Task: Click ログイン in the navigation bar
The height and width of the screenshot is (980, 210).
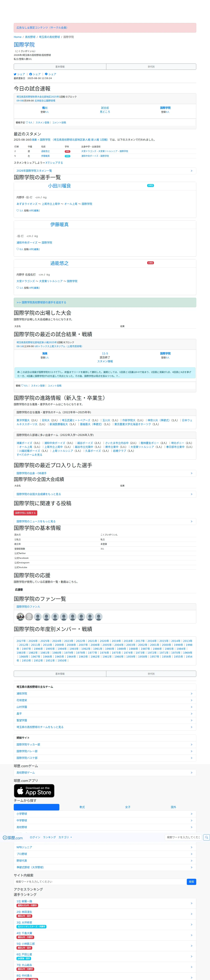Action: 35,837
